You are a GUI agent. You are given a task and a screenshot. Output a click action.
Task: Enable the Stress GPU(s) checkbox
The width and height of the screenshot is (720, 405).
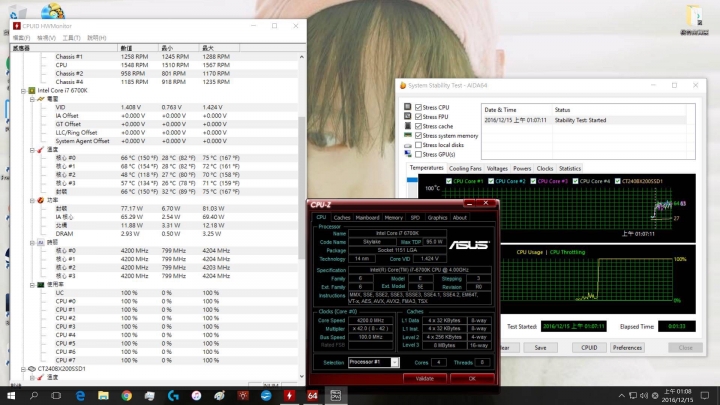418,155
